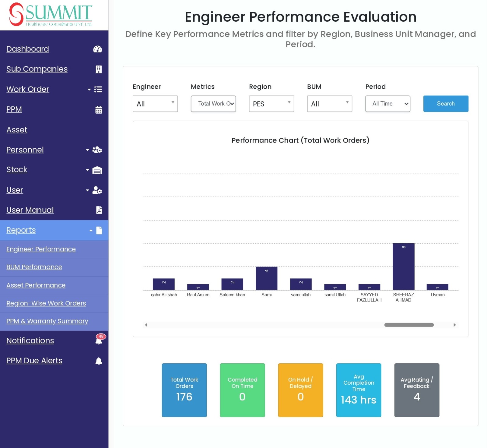Click the Sub Companies building icon
This screenshot has height=448, width=487.
[x=99, y=69]
